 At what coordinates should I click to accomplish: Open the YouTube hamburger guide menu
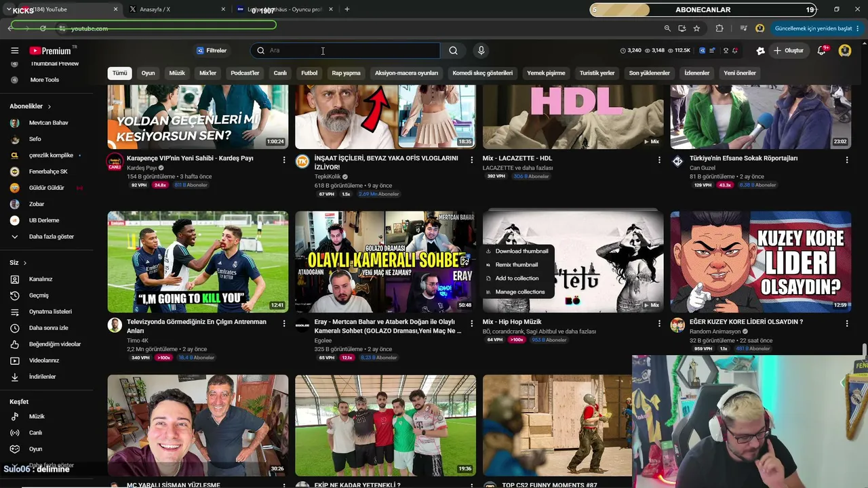(x=14, y=51)
